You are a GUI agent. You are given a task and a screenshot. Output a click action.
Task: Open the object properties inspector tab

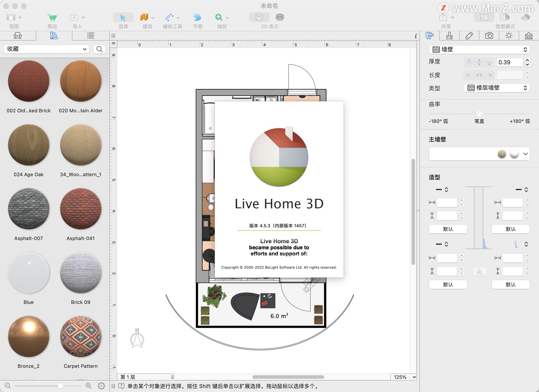[x=430, y=36]
